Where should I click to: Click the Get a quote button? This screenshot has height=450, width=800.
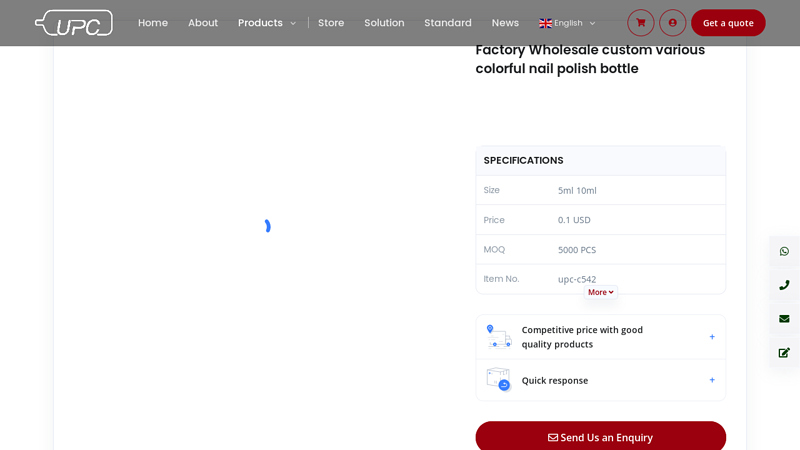tap(728, 23)
